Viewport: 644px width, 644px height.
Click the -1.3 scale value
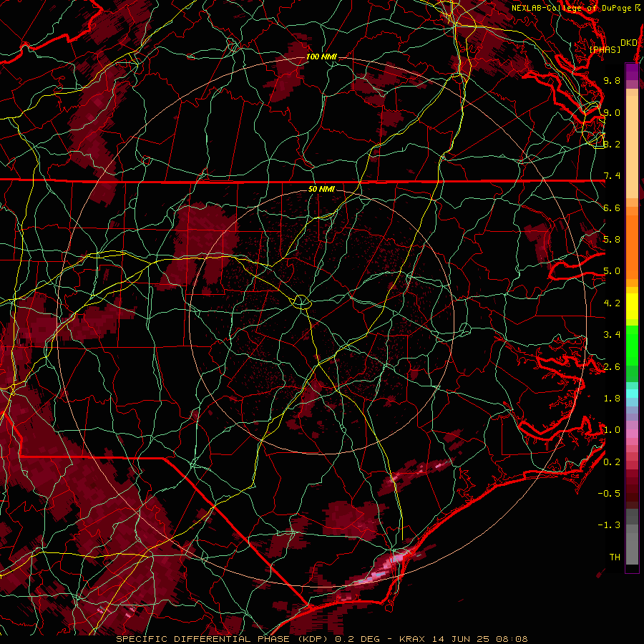[609, 525]
